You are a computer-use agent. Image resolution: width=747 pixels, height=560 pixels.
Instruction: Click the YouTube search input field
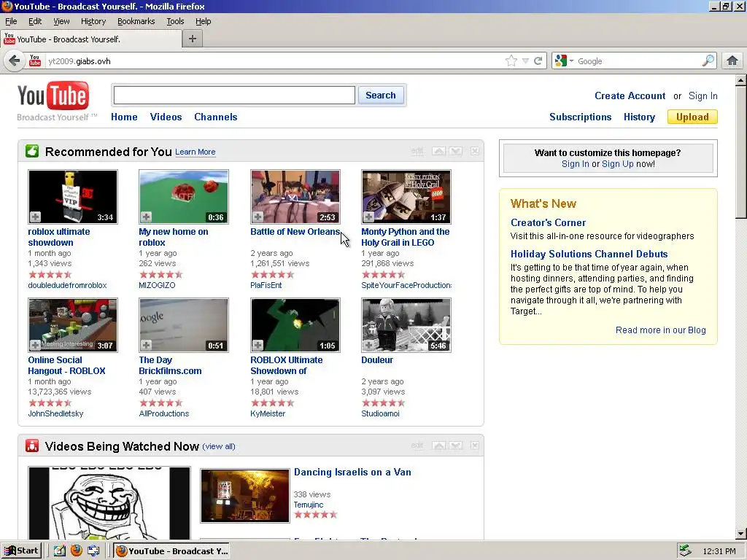(234, 96)
